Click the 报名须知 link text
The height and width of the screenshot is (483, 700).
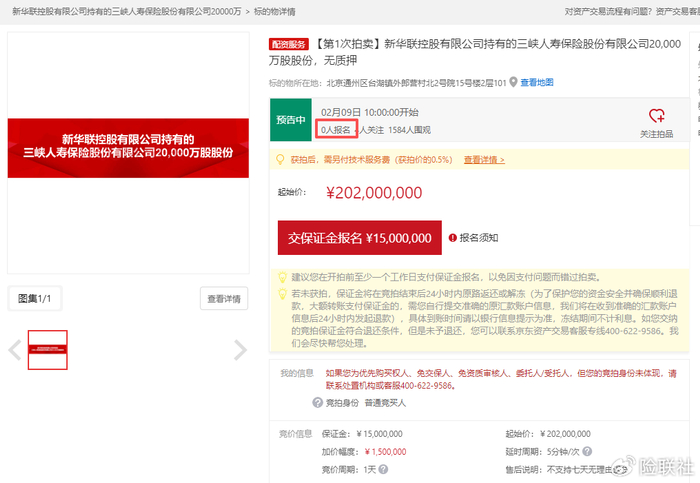point(479,238)
